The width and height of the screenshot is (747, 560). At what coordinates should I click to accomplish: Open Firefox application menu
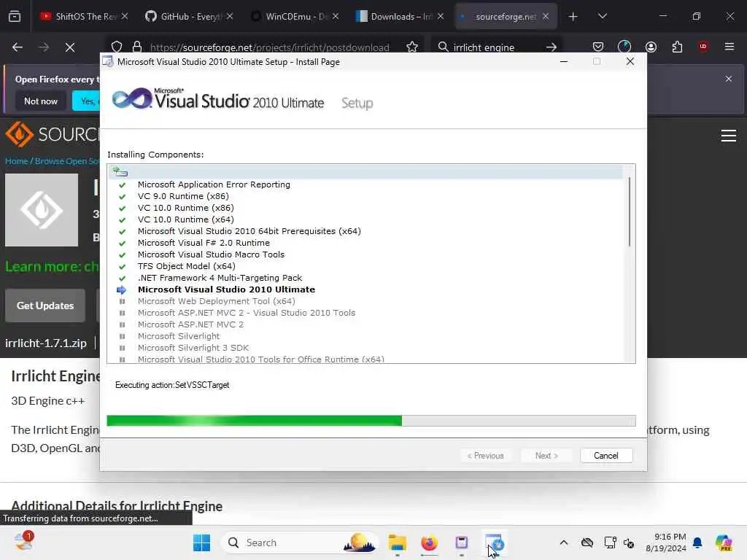pos(729,47)
